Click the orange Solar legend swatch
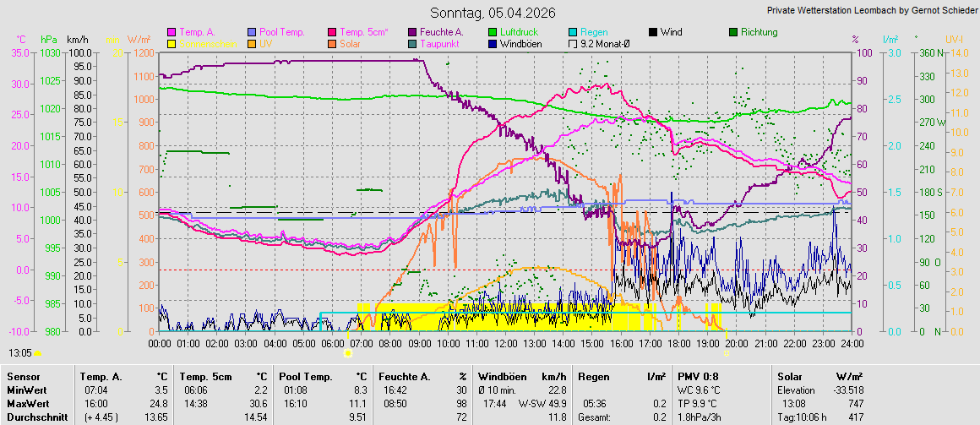Screen dimensions: 980x425 tap(332, 43)
